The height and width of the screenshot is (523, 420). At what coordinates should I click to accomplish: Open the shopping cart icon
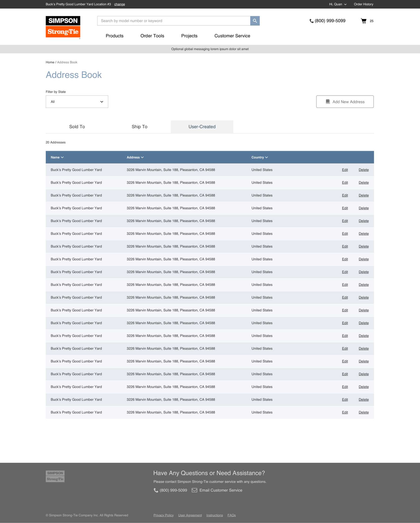tap(363, 21)
